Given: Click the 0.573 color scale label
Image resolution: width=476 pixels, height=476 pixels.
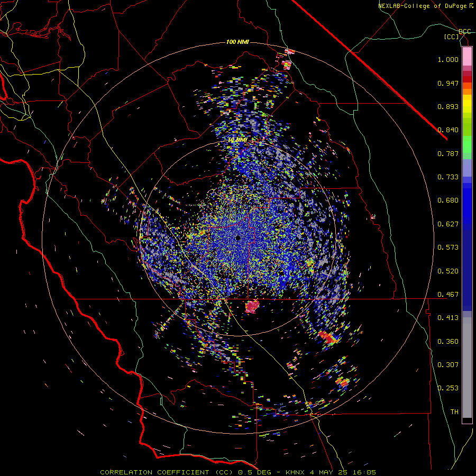Looking at the screenshot, I should [448, 248].
